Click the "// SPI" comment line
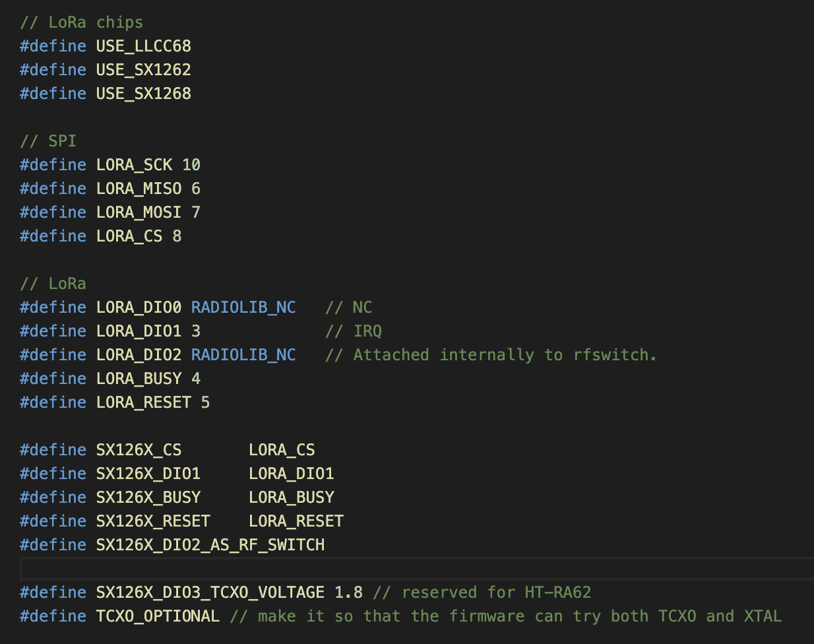Viewport: 814px width, 644px height. [48, 141]
